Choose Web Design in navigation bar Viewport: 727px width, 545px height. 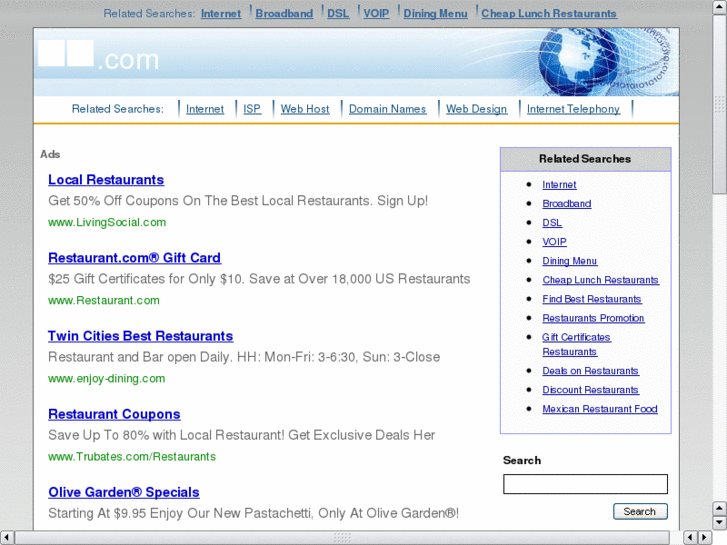click(x=477, y=109)
